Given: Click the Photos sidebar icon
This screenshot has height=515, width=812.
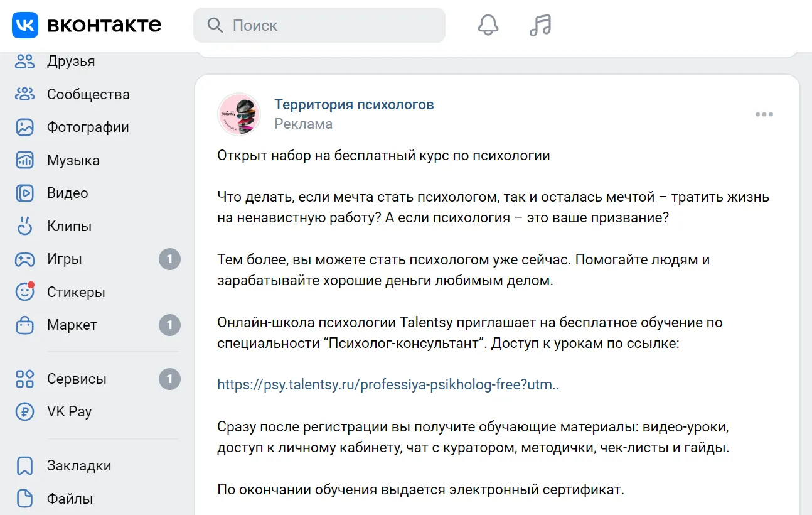Looking at the screenshot, I should pyautogui.click(x=25, y=127).
